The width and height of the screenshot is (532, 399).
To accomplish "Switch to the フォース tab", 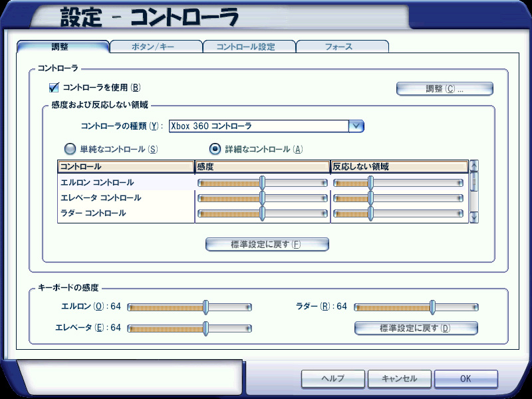I will click(342, 47).
